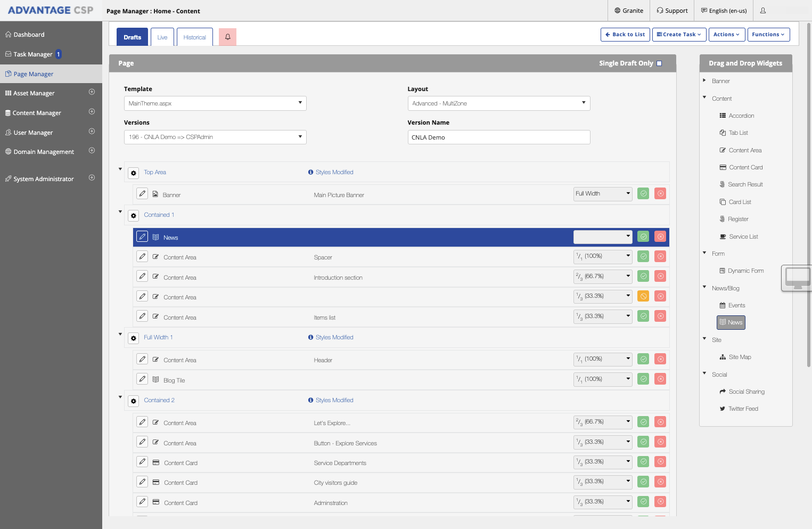The width and height of the screenshot is (812, 529).
Task: Click the Back to List button
Action: pos(625,34)
